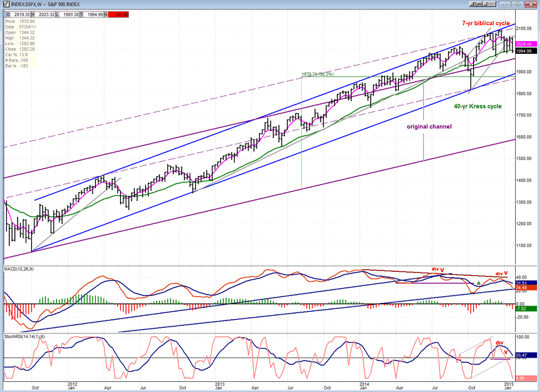This screenshot has height=392, width=540.
Task: Click the window title 'INDEX:$SPX,W -- S&P 500 INDEX'
Action: click(45, 5)
